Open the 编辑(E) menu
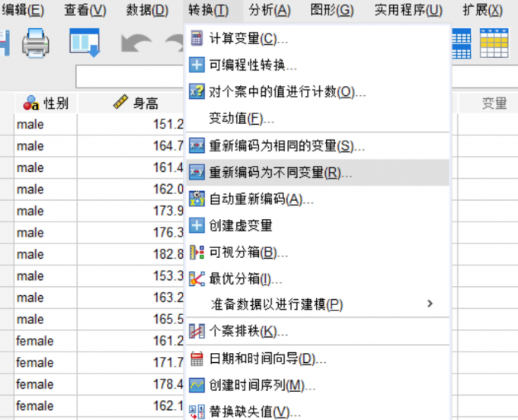The height and width of the screenshot is (420, 518). (23, 10)
